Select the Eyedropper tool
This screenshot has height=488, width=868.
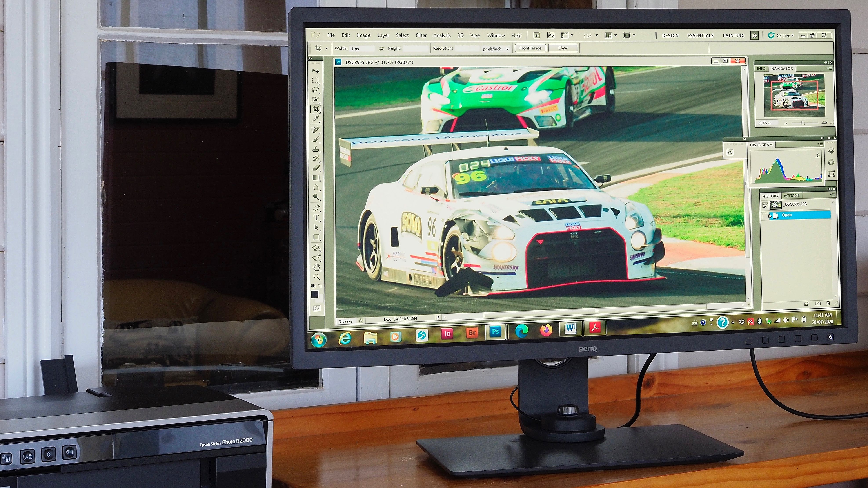tap(316, 119)
